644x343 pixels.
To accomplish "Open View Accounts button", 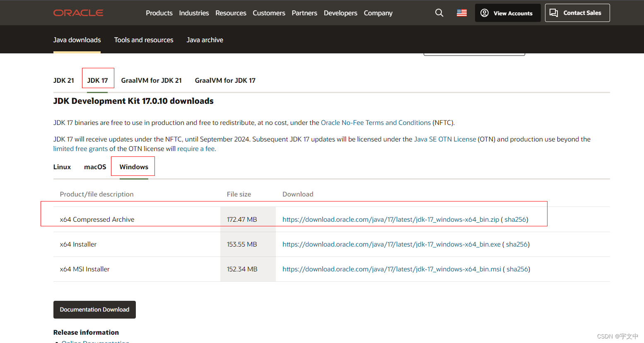I will coord(508,13).
